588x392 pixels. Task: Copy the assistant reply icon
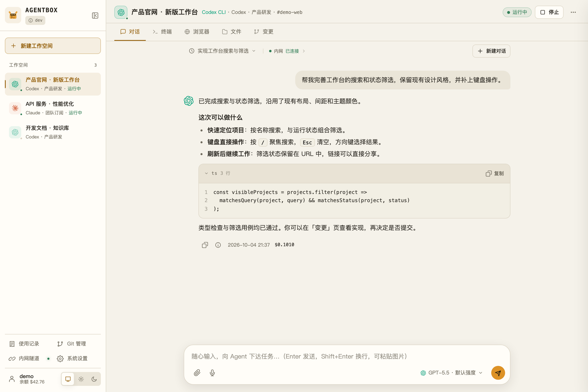(205, 245)
